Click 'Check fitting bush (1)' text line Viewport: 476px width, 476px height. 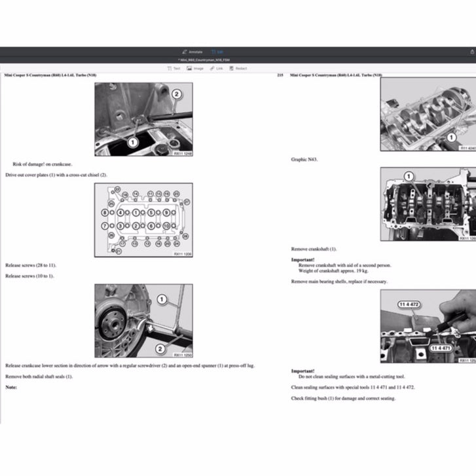(343, 398)
